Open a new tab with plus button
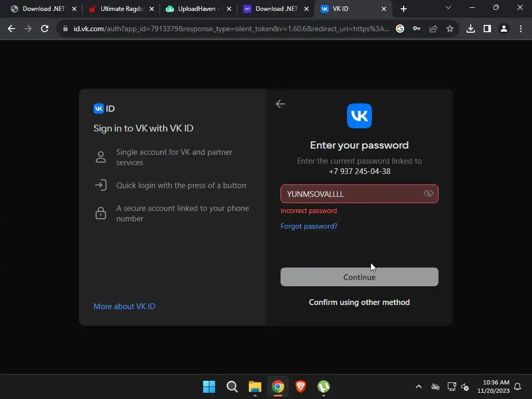 pyautogui.click(x=403, y=9)
